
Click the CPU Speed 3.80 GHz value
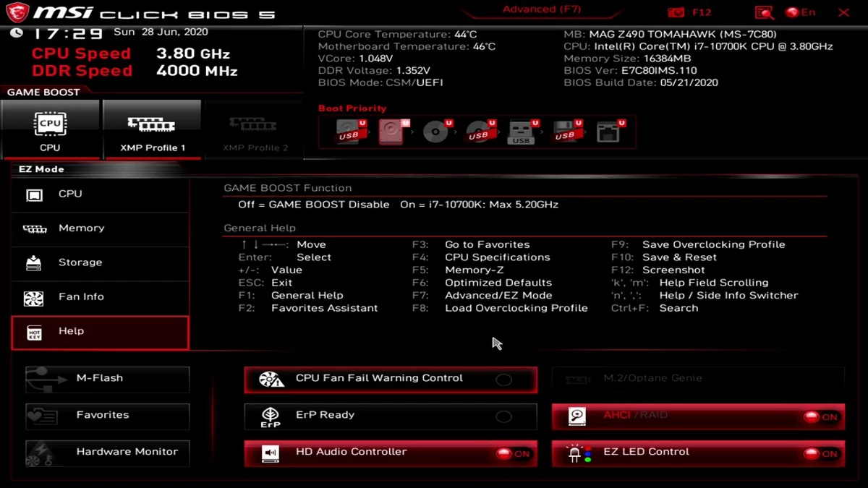tap(193, 53)
